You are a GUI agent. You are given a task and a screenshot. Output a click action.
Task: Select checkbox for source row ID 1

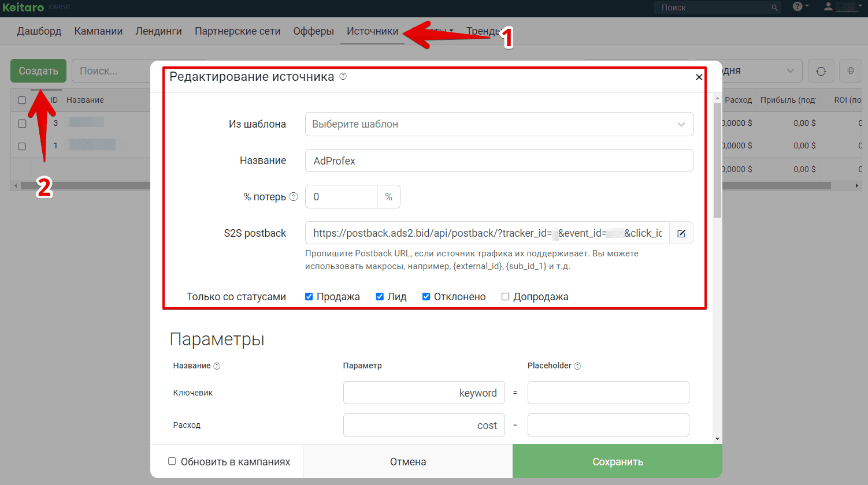pos(22,147)
